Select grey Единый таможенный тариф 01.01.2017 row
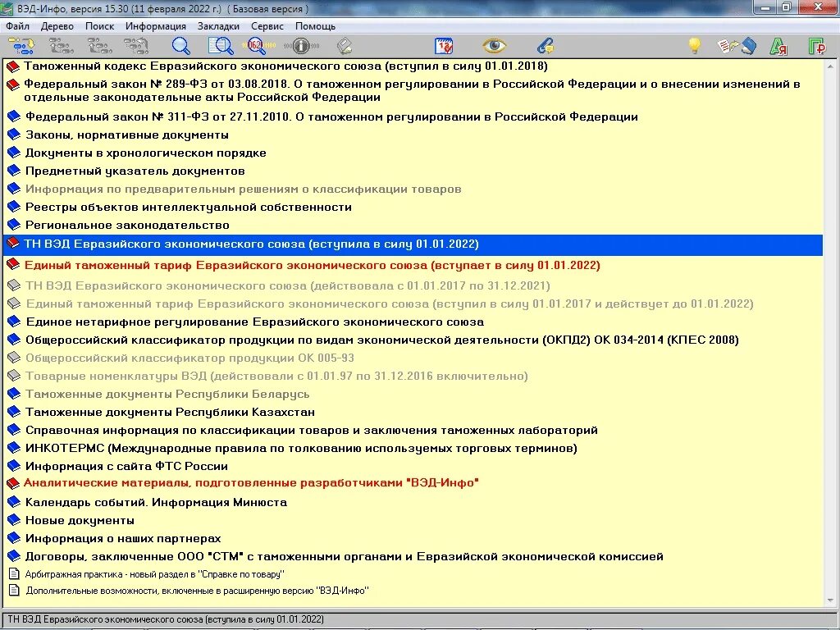 coord(390,304)
